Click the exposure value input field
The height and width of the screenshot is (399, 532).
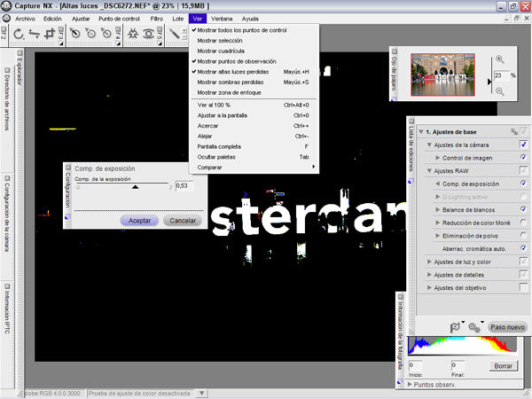tap(183, 186)
